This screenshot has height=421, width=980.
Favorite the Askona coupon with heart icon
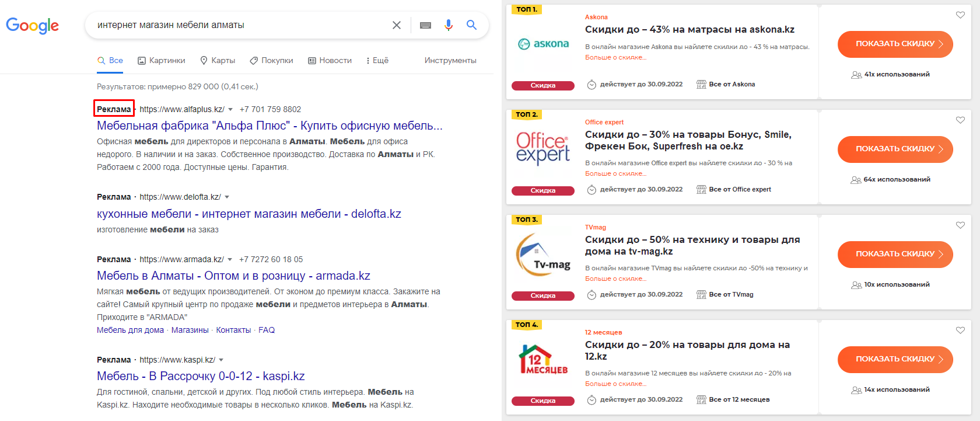(x=960, y=15)
